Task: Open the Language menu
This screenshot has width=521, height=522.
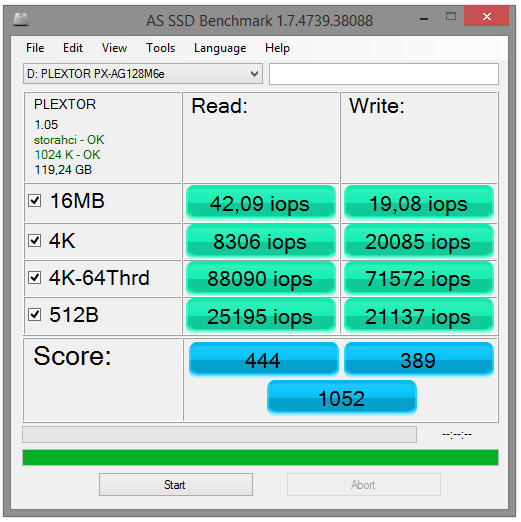Action: [x=220, y=48]
